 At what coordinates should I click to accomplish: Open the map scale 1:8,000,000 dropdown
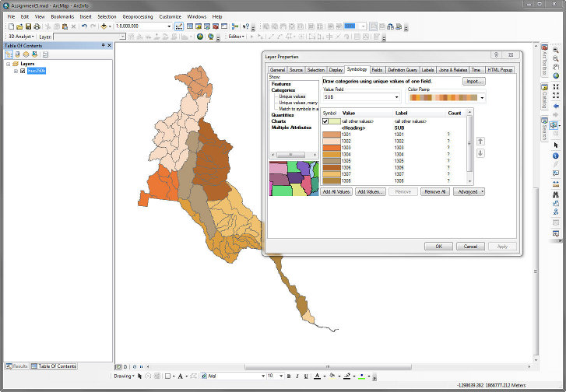[169, 26]
